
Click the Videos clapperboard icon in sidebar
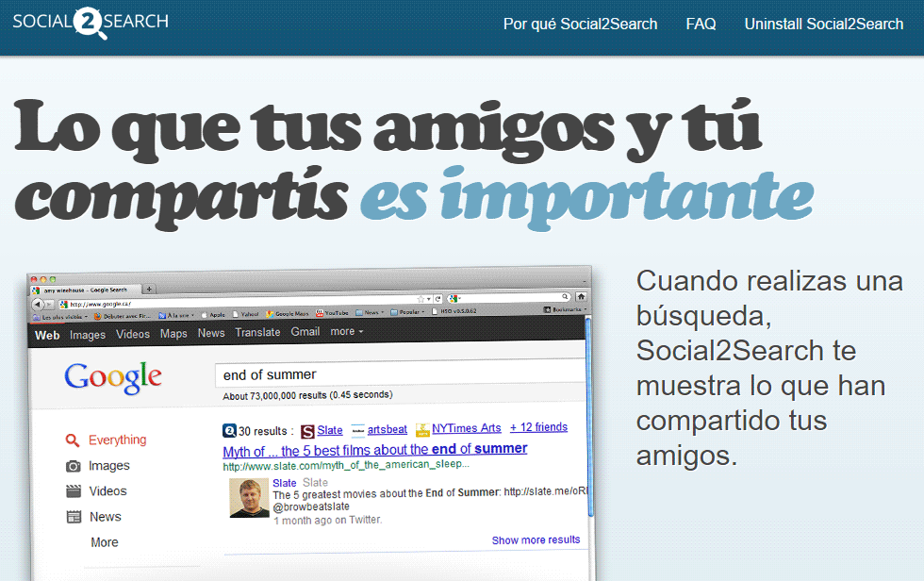click(x=74, y=491)
